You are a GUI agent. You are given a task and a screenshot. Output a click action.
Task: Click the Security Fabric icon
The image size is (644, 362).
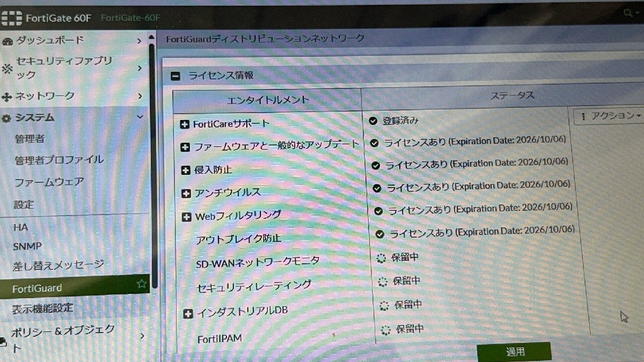(7, 69)
